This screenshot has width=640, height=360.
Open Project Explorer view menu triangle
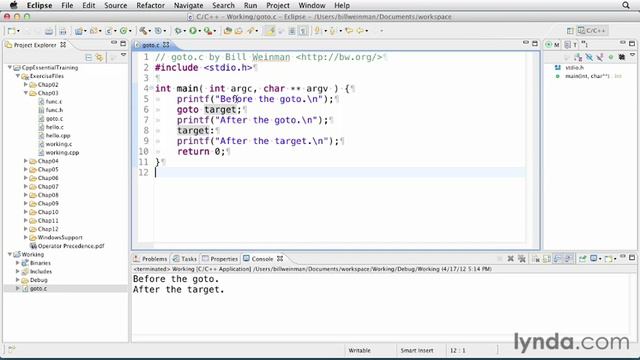[123, 56]
